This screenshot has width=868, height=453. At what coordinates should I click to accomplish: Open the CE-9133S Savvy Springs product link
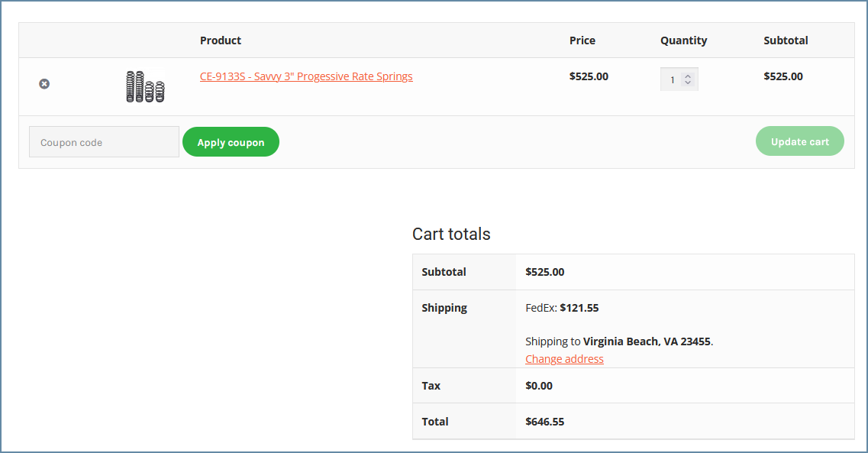click(306, 76)
